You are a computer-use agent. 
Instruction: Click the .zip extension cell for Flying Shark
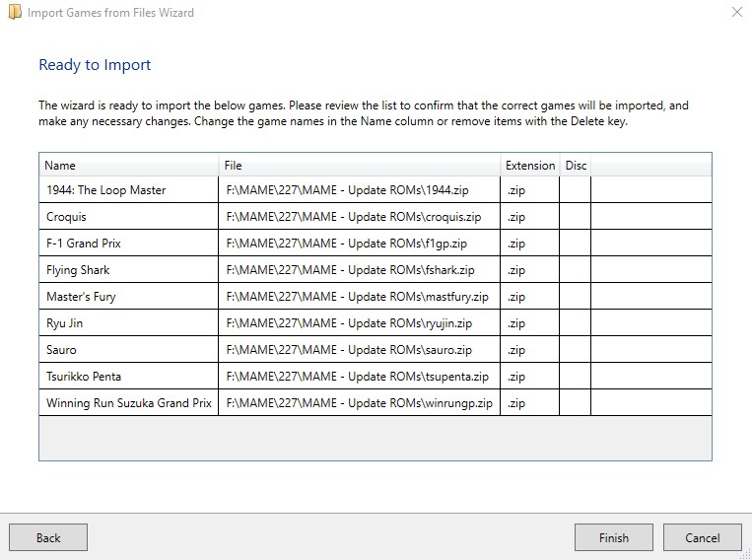[530, 270]
